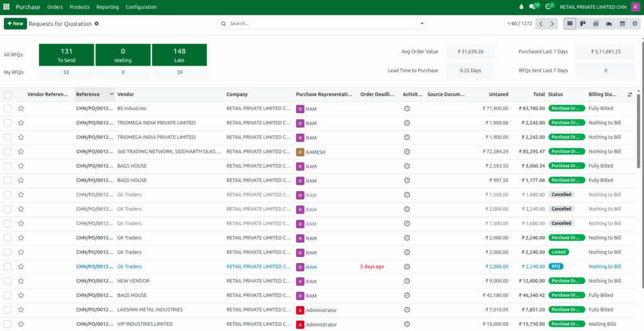
Task: Toggle the select-all header checkbox
Action: point(8,95)
